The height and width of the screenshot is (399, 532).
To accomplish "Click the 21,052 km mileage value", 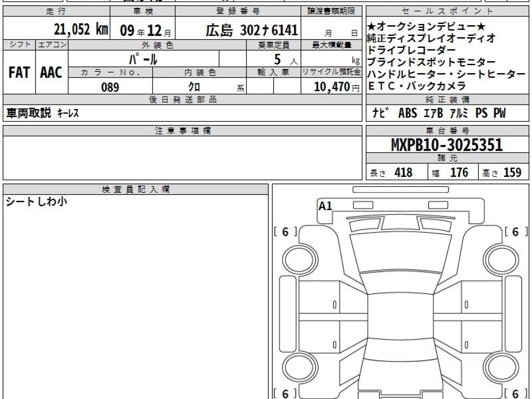I will tap(81, 30).
